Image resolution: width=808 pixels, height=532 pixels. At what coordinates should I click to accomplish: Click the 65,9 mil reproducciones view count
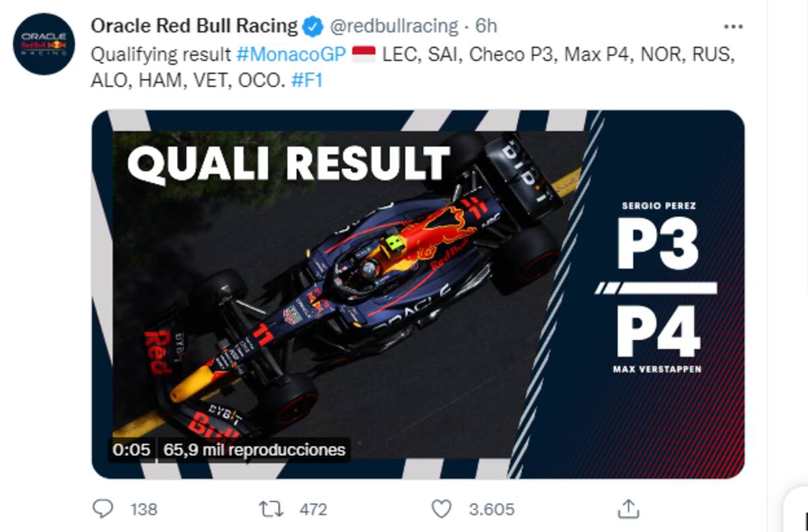point(254,450)
